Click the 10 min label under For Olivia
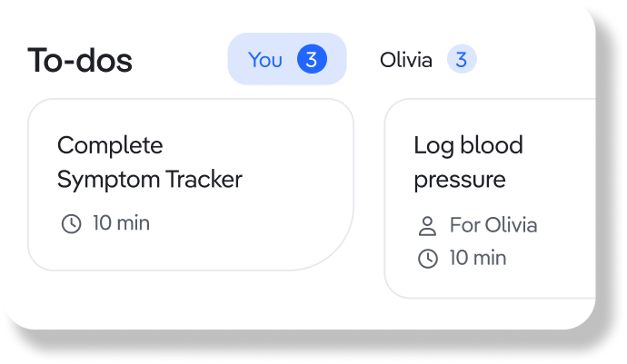The height and width of the screenshot is (364, 627). pos(478,258)
